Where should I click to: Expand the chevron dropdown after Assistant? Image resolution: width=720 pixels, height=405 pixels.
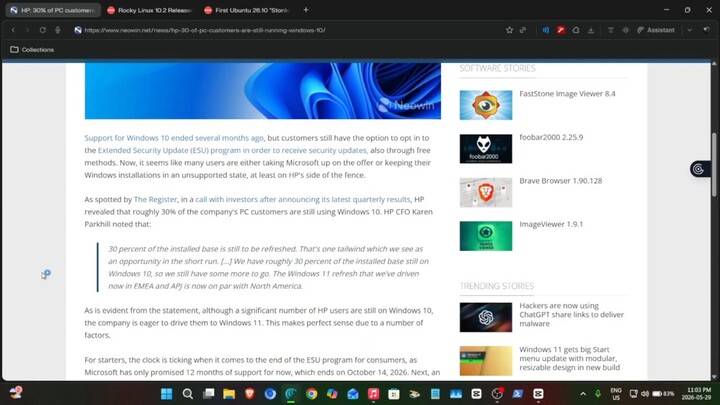click(x=690, y=30)
